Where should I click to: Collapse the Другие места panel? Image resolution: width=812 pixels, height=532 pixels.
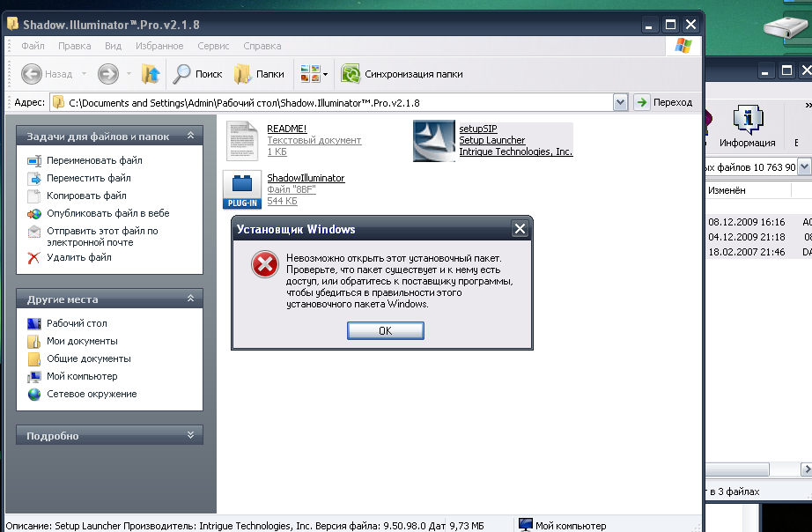189,299
